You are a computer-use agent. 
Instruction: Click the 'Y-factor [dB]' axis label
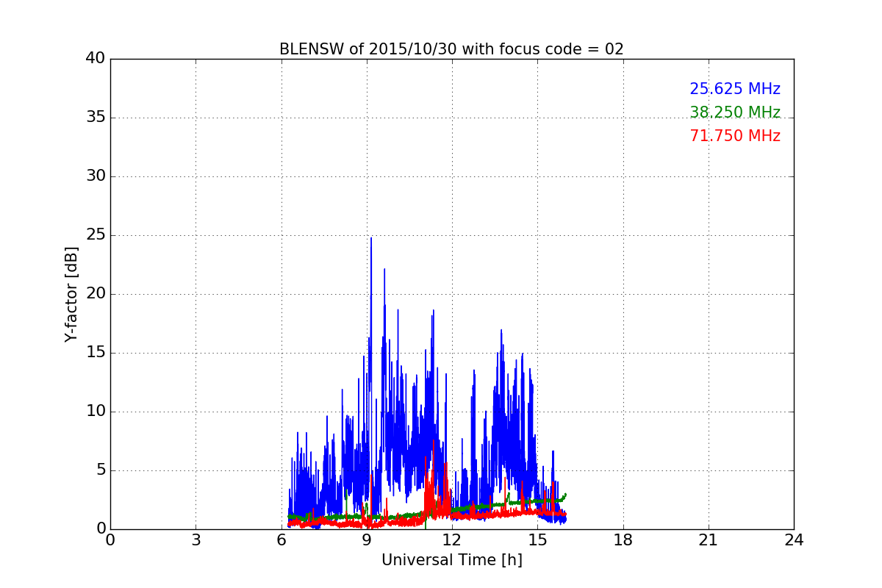[71, 294]
